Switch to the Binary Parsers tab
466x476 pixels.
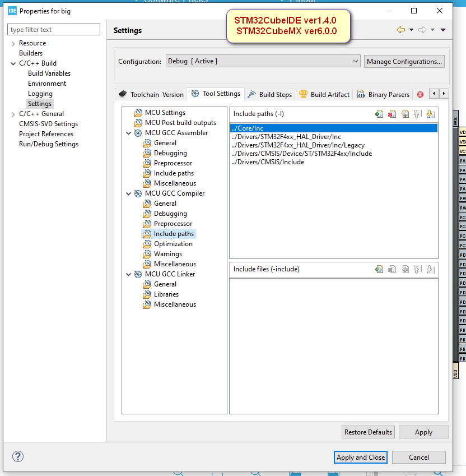[x=383, y=94]
